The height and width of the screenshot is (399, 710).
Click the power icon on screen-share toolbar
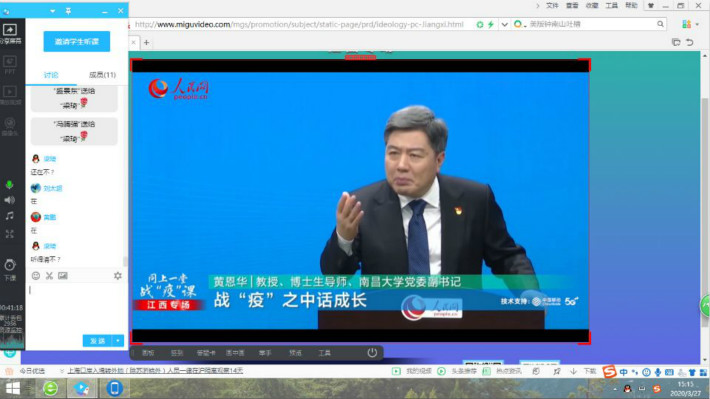(x=372, y=352)
